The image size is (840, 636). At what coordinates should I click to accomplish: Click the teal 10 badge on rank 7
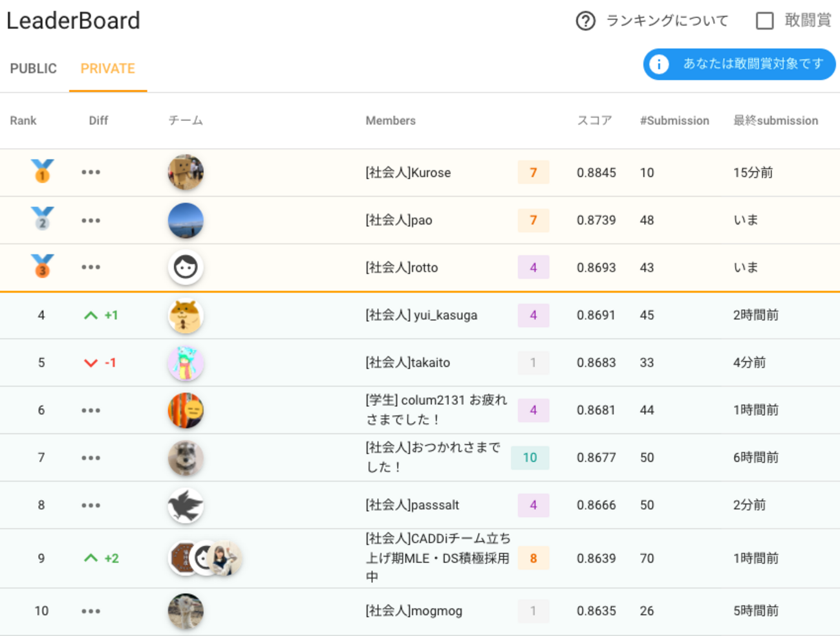coord(530,457)
